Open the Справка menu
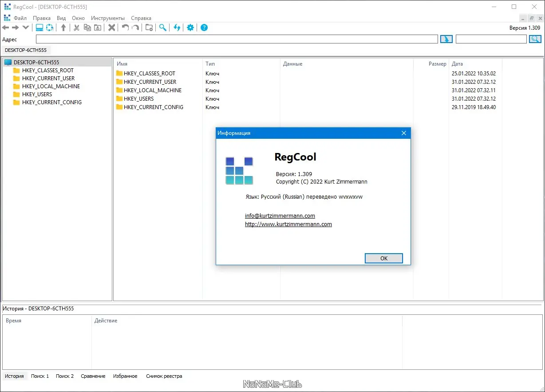The image size is (545, 392). pyautogui.click(x=141, y=18)
